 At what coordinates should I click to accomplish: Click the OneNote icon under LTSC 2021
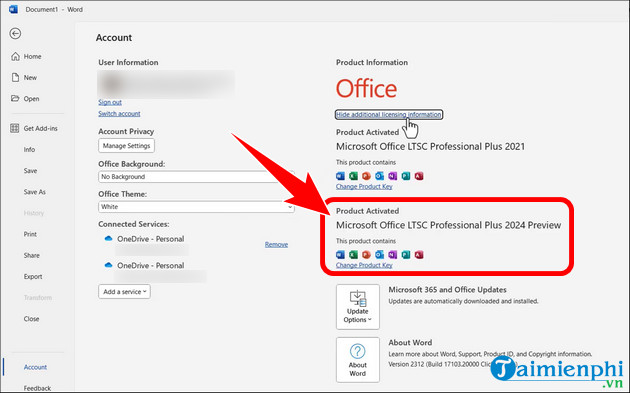[x=393, y=176]
